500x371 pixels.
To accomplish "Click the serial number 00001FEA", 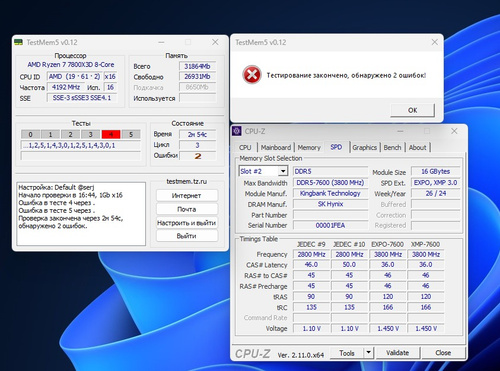I will (330, 225).
